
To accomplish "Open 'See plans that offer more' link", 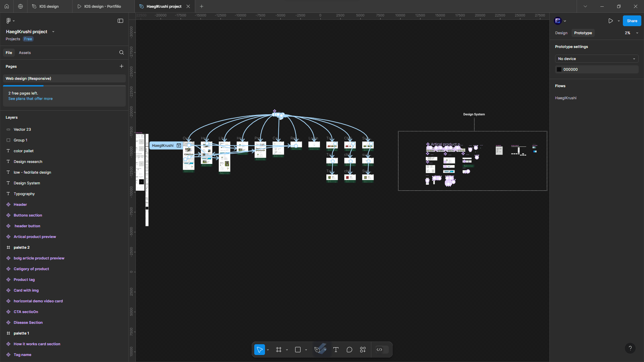I will pyautogui.click(x=30, y=99).
